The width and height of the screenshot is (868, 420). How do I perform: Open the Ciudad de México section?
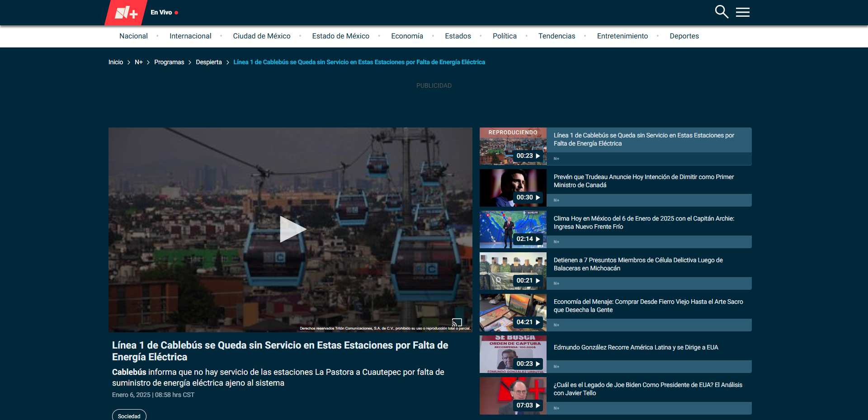coord(261,36)
